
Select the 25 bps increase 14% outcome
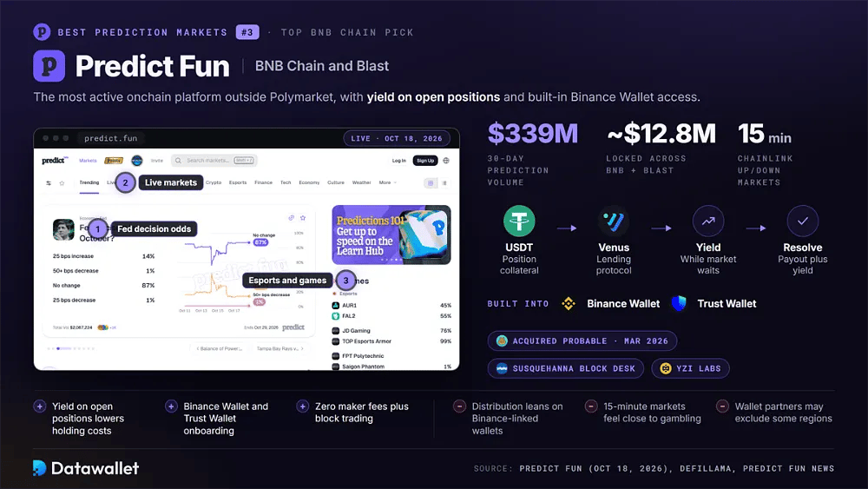(103, 256)
